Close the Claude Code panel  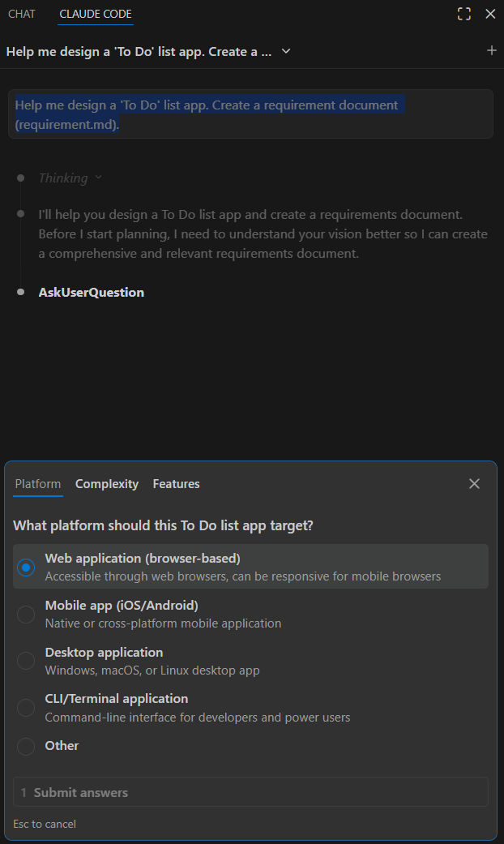point(490,14)
